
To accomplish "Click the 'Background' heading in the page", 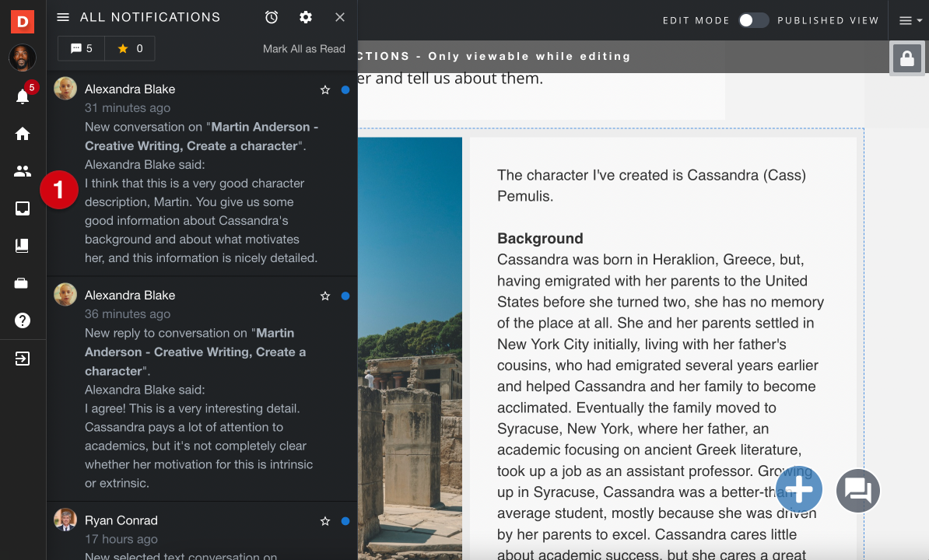I will pyautogui.click(x=540, y=239).
